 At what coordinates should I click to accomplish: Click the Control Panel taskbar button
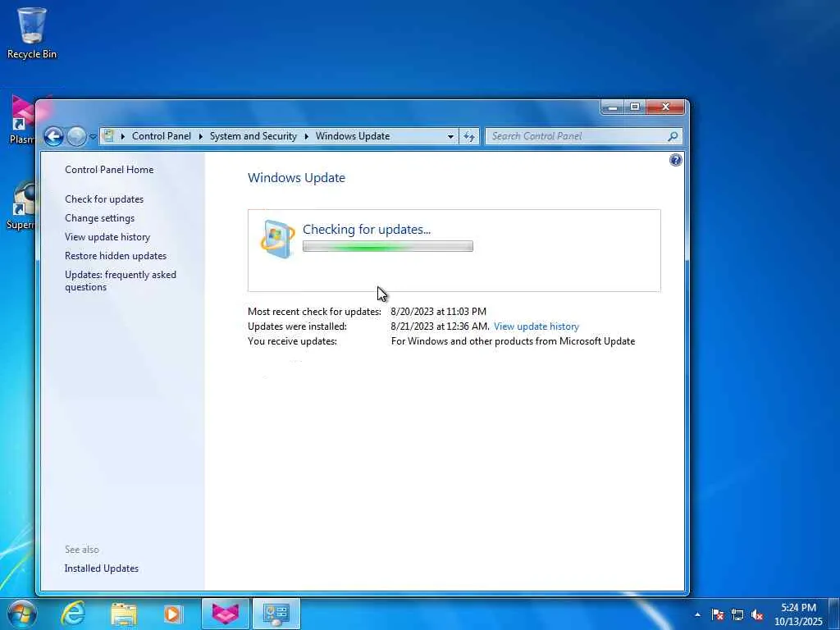pos(276,614)
